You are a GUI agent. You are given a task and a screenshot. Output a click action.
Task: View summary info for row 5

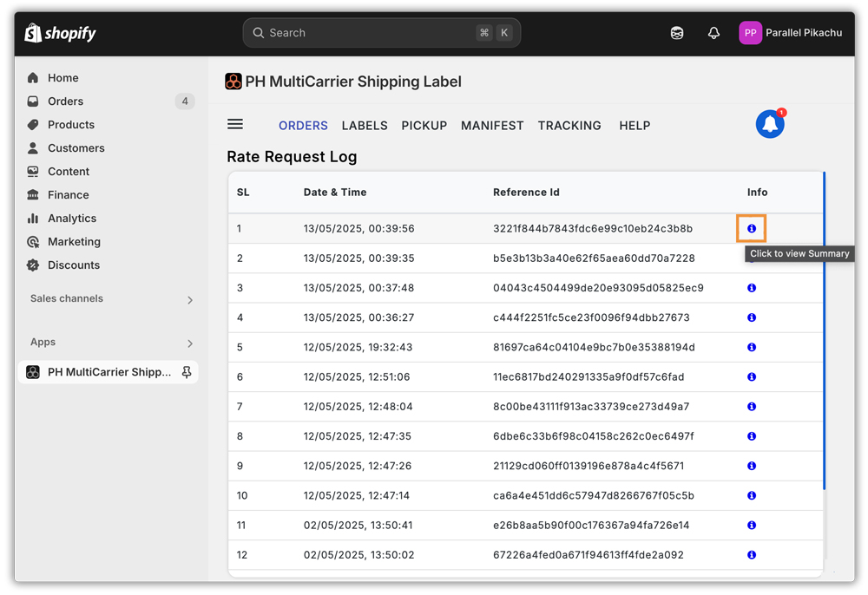751,347
